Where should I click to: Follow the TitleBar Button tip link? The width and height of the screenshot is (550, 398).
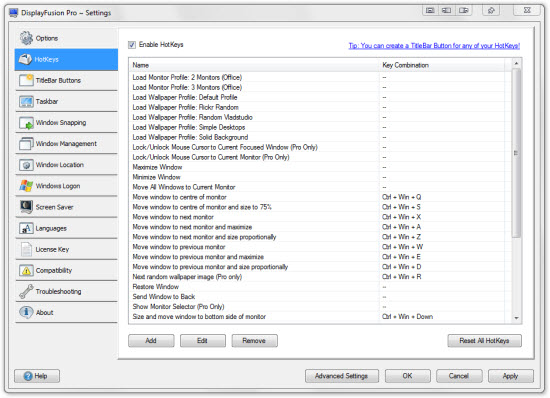tap(434, 46)
